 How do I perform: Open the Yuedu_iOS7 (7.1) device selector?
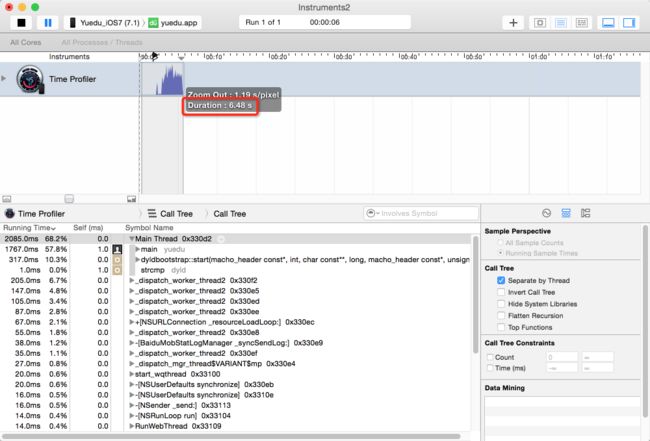point(104,22)
